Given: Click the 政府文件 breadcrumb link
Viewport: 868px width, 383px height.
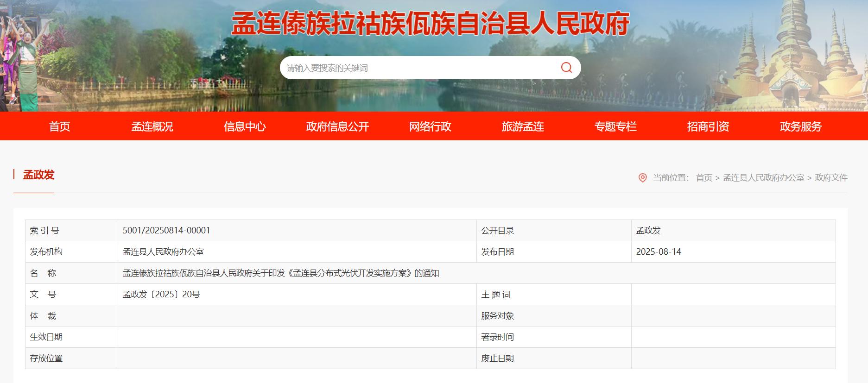Looking at the screenshot, I should coord(831,178).
